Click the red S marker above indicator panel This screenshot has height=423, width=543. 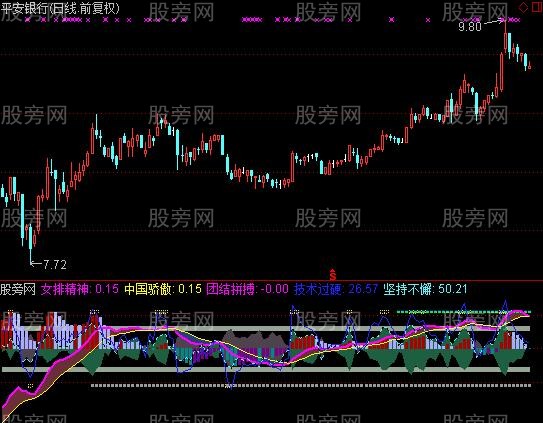coord(332,274)
